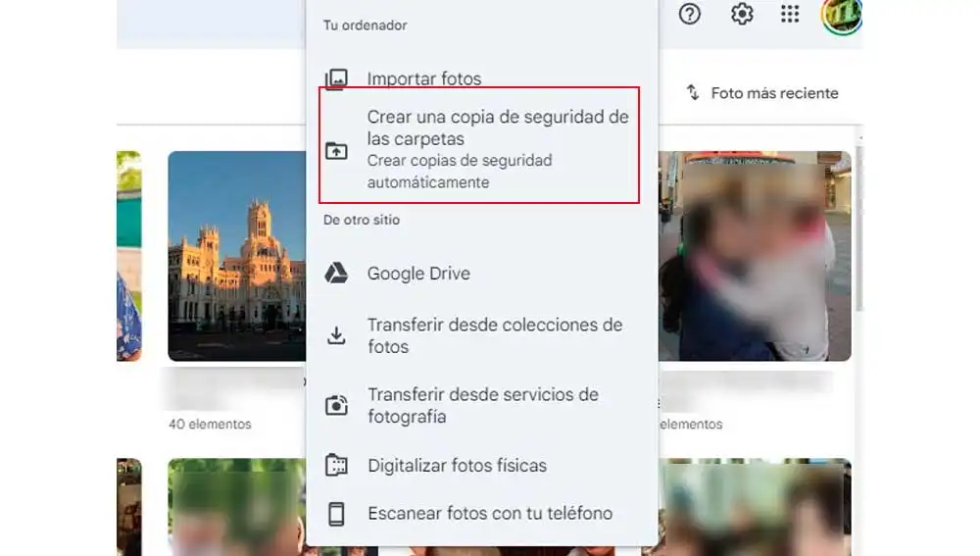Click the folder backup upload icon
This screenshot has height=556, width=980.
[336, 150]
